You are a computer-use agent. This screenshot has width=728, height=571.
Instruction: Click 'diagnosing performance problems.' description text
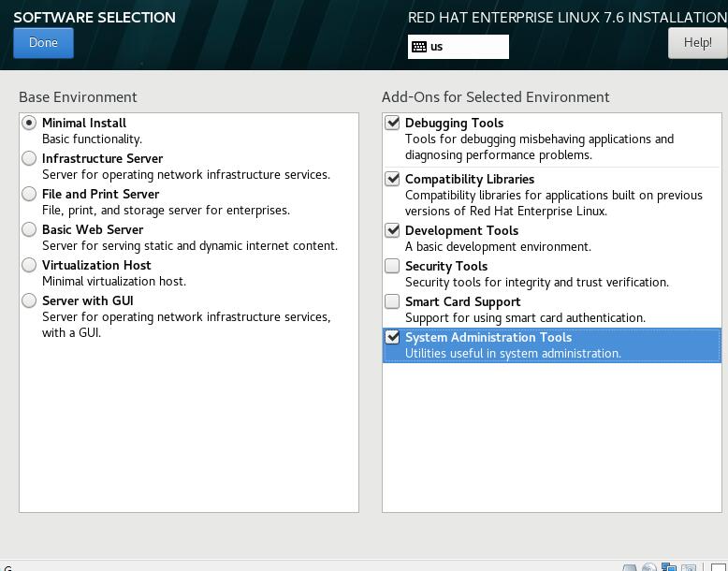click(x=498, y=154)
